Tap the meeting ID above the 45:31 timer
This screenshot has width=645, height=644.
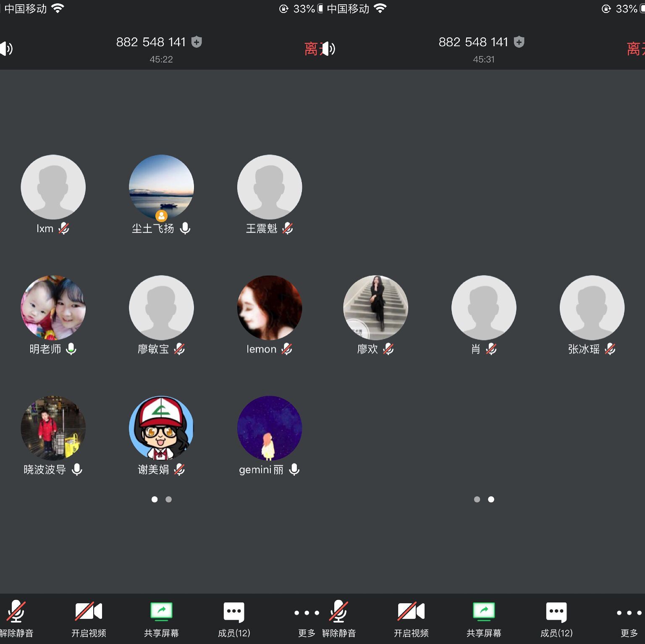[x=473, y=42]
